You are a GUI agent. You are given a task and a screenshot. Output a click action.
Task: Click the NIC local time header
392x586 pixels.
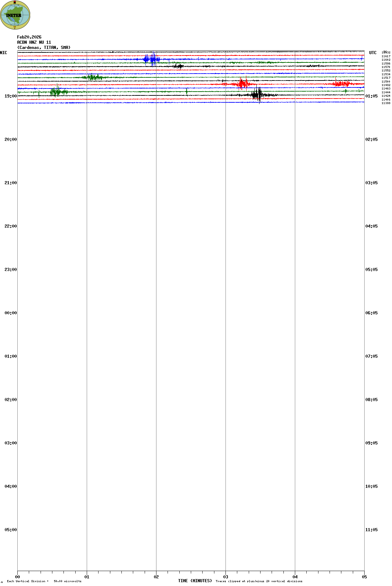pyautogui.click(x=3, y=53)
